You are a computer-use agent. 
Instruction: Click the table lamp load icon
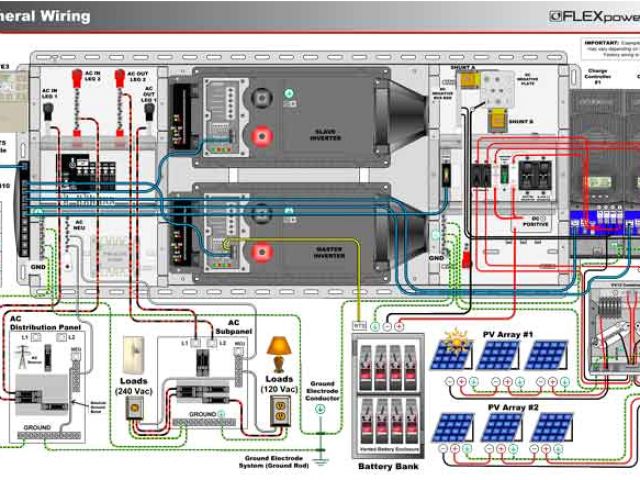[x=277, y=352]
